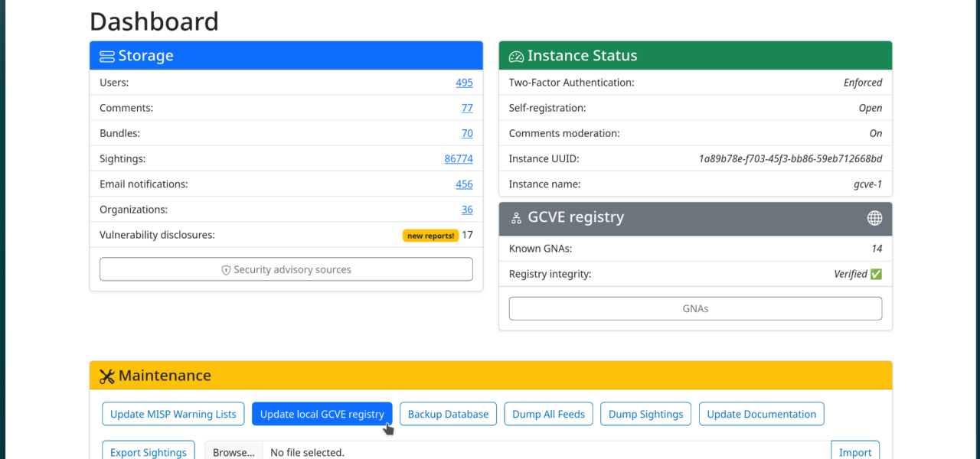
Task: Open the Sightings count link 86774
Action: click(x=459, y=158)
